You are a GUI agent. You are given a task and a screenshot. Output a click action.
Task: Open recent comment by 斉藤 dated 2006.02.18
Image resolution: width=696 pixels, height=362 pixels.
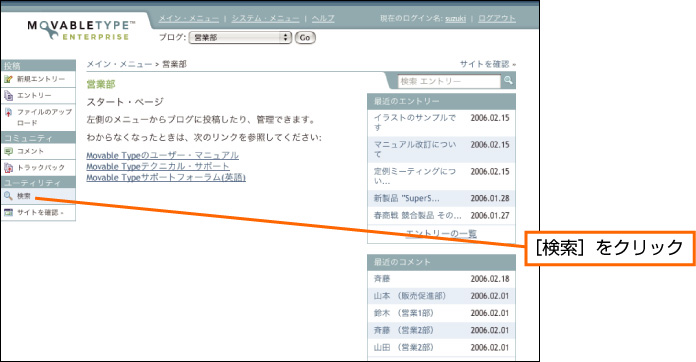382,279
